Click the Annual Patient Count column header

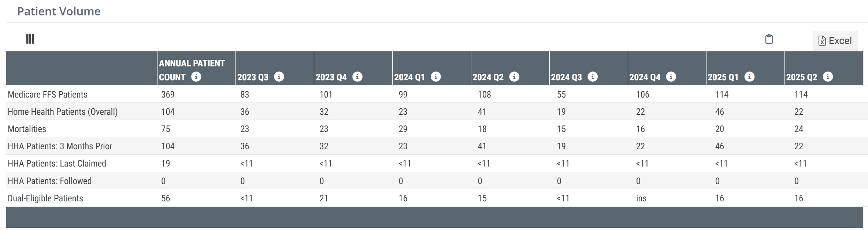(192, 63)
